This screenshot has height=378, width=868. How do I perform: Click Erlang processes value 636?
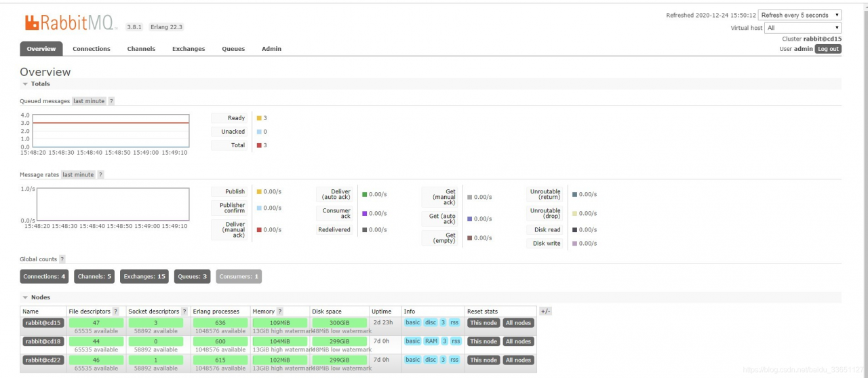coord(220,323)
